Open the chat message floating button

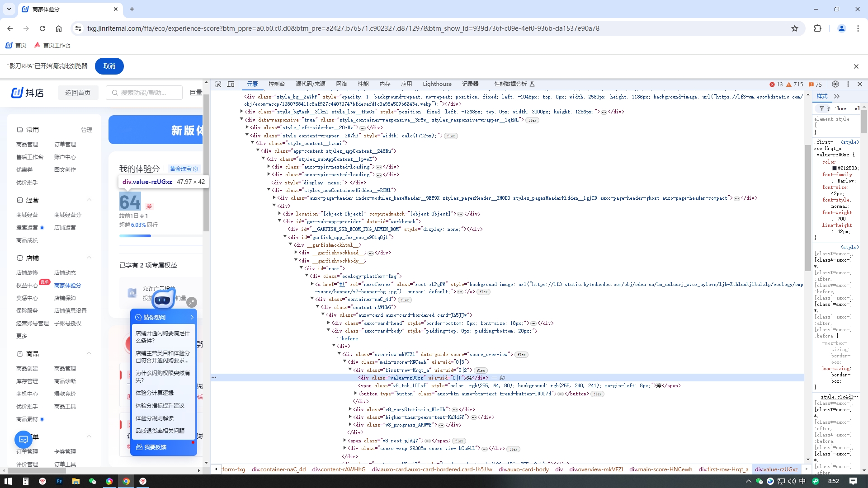tap(24, 439)
